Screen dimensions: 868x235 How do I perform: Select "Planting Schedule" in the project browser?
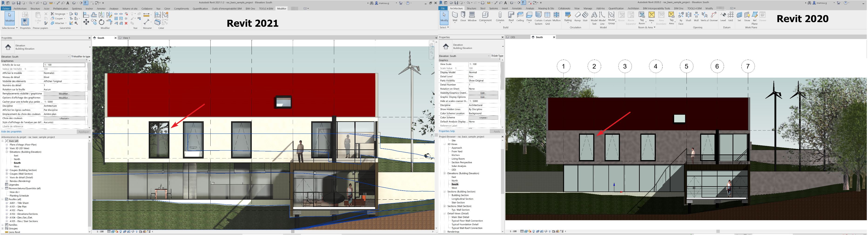(19, 196)
